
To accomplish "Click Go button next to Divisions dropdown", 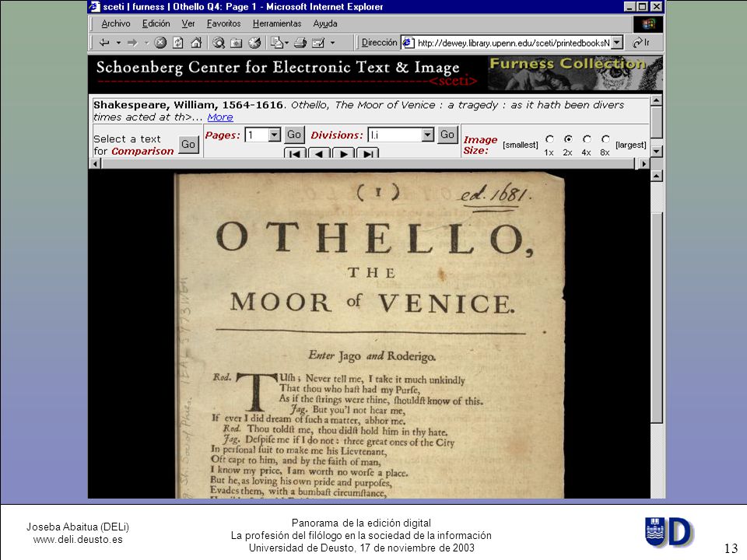I will click(x=447, y=135).
